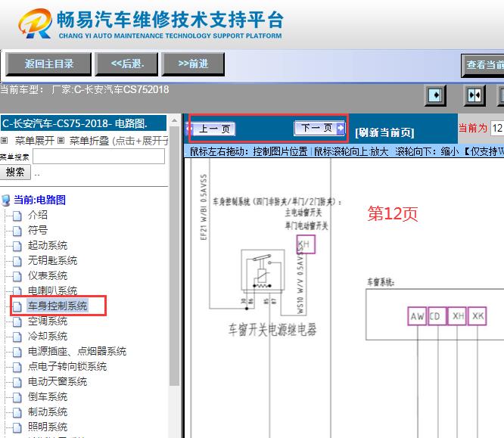Go to previous page with 上一页

(211, 129)
